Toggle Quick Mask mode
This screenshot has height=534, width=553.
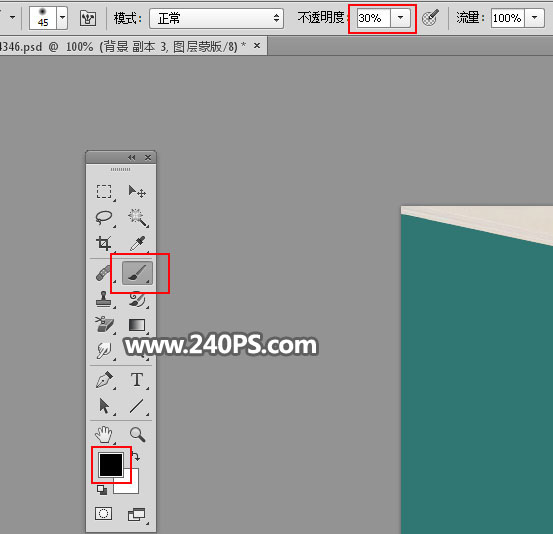[104, 514]
